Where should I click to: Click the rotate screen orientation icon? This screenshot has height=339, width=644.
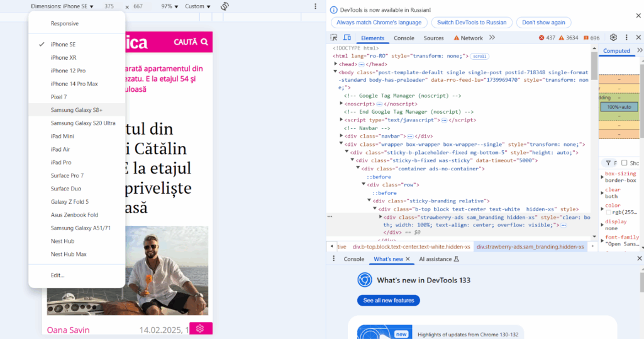225,6
